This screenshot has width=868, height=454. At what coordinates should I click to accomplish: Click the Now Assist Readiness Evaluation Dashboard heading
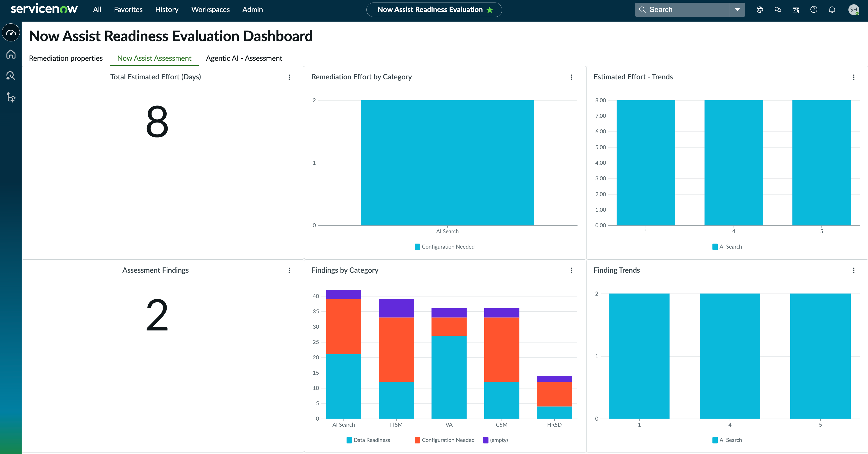(171, 36)
